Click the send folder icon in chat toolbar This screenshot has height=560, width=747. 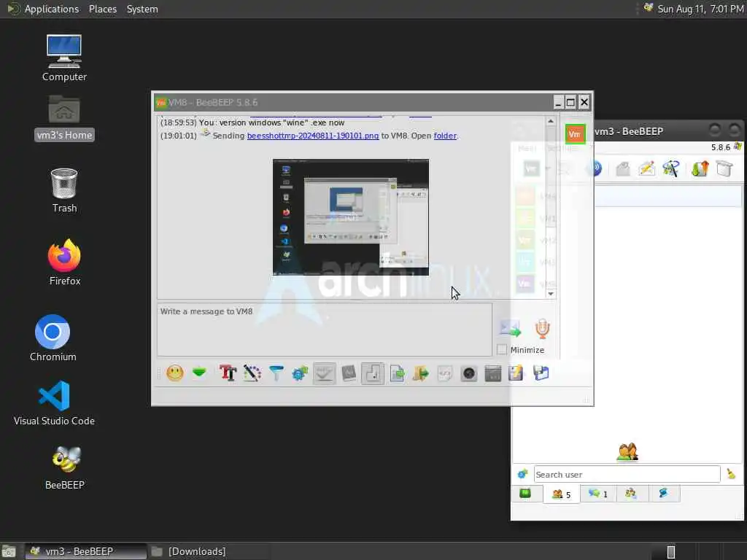coord(421,373)
